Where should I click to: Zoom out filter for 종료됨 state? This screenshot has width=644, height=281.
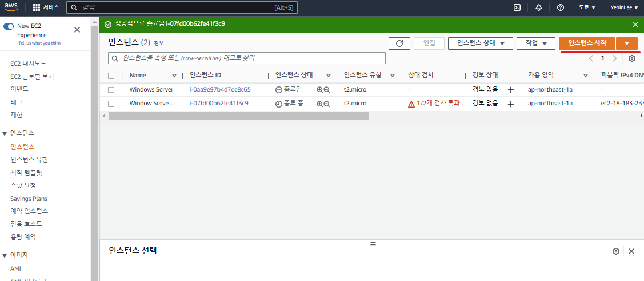(x=327, y=90)
